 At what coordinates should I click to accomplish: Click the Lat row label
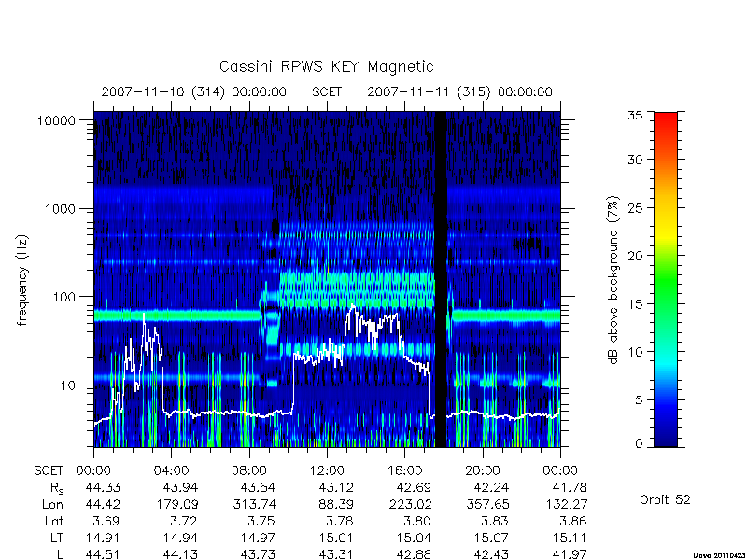(54, 521)
